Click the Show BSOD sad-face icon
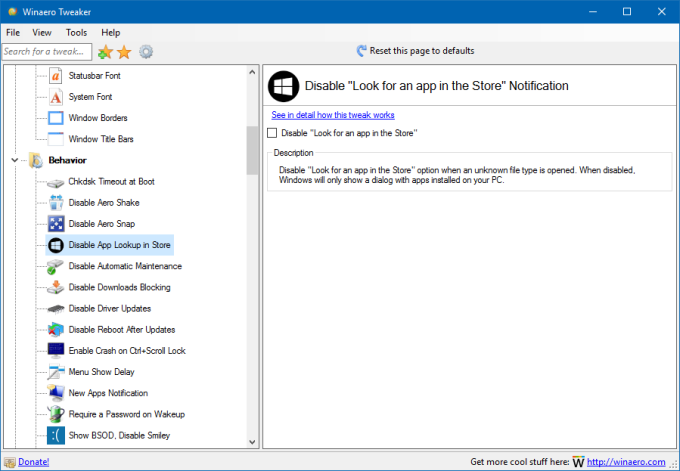Viewport: 680px width, 471px height. [x=56, y=435]
